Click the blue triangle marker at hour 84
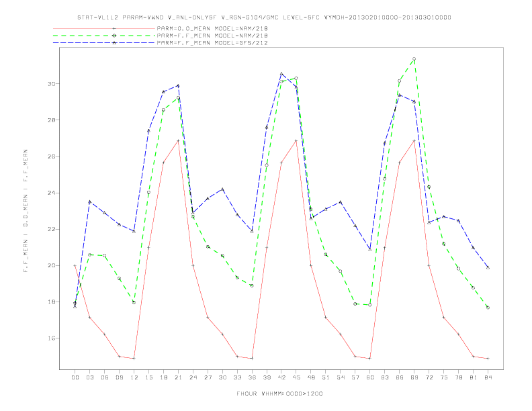532x411 pixels. click(488, 267)
